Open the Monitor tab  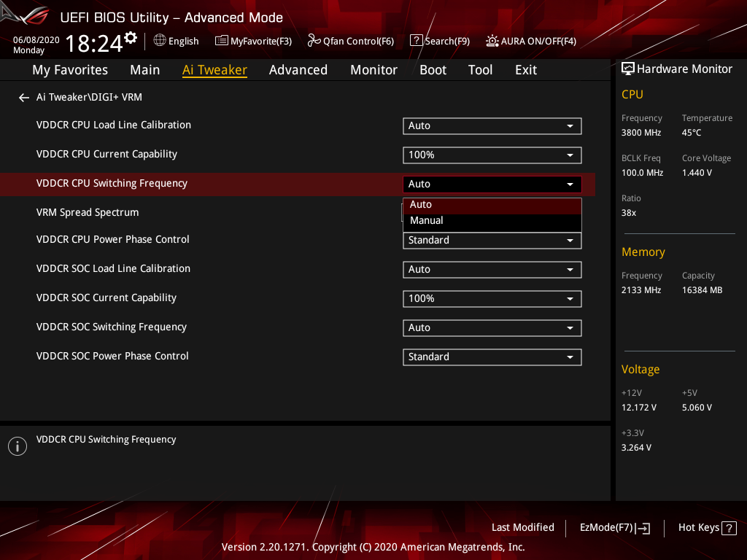point(374,70)
